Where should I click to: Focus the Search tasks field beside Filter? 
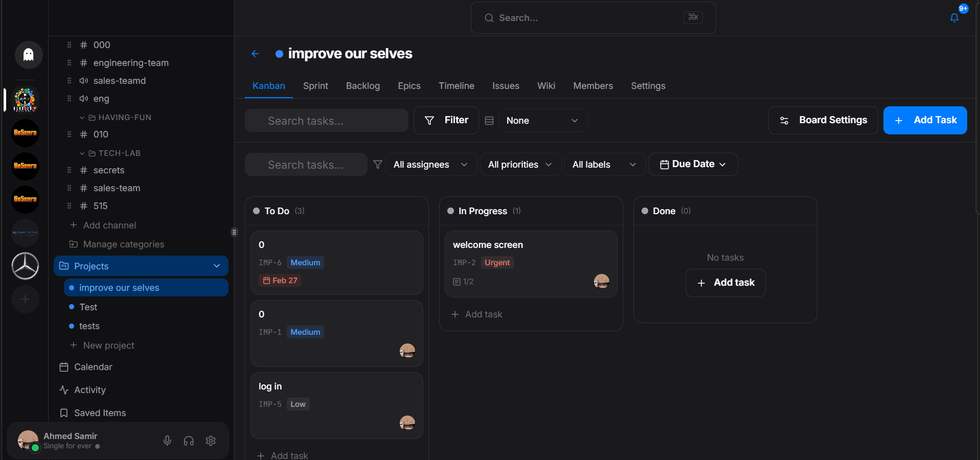point(327,121)
